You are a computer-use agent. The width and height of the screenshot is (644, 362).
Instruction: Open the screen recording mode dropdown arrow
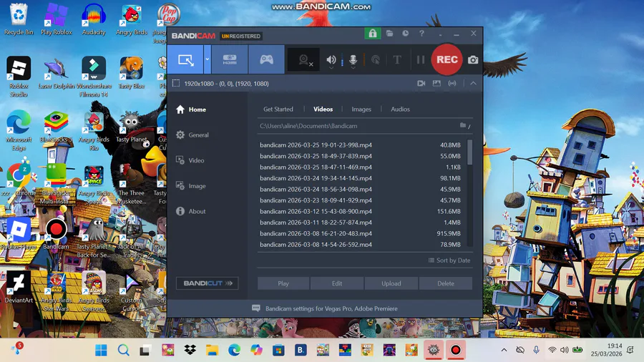tap(208, 60)
